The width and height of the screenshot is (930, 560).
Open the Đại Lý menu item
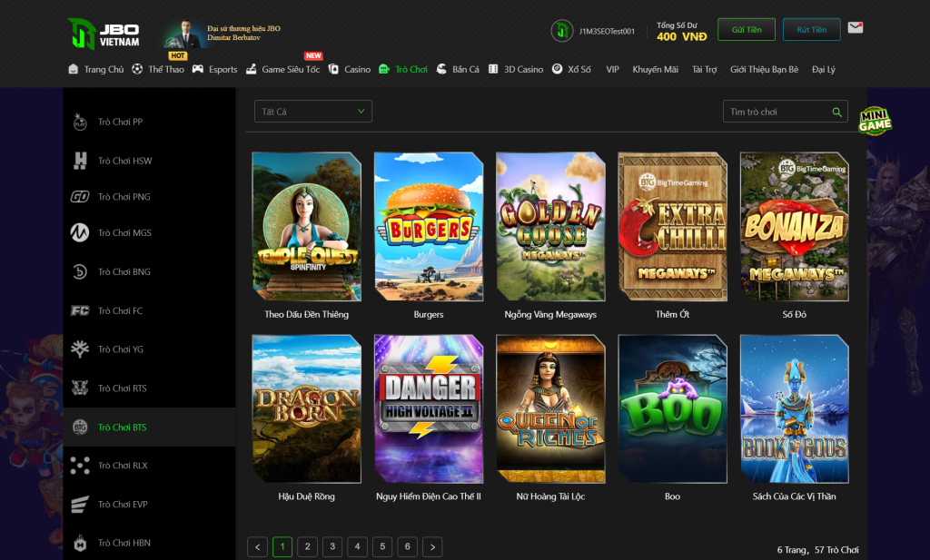click(x=823, y=69)
